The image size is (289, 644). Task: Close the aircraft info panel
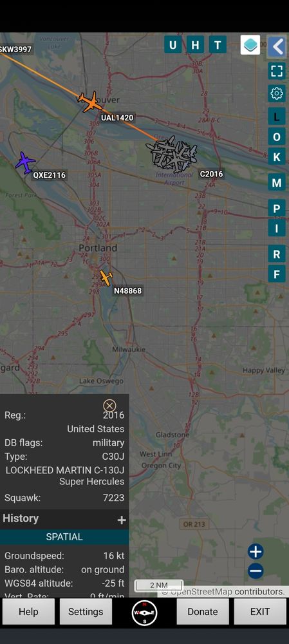point(109,406)
